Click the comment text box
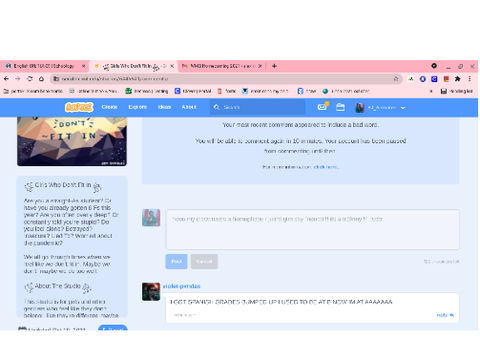This screenshot has height=360, width=480. point(312,229)
